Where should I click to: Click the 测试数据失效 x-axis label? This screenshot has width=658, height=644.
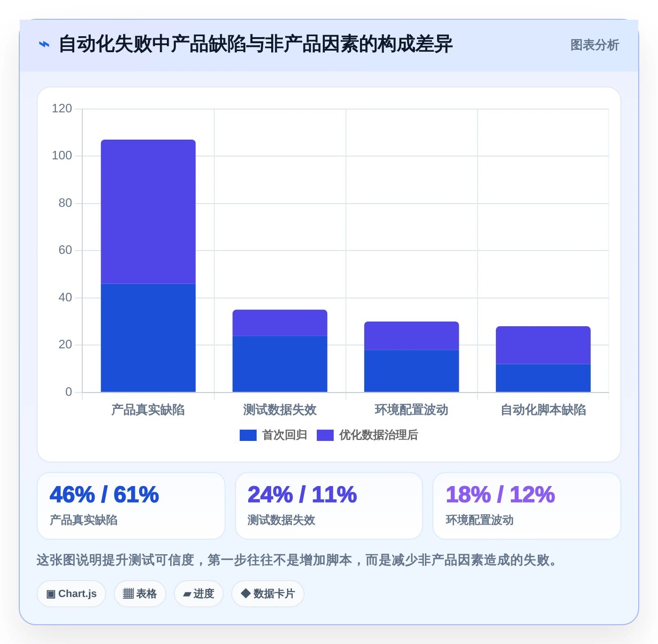point(280,410)
